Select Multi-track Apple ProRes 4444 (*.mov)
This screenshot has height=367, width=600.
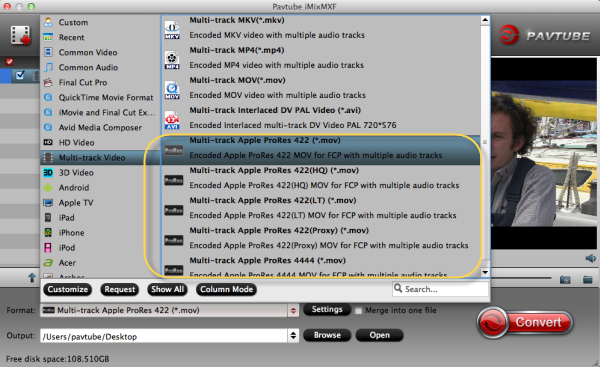(321, 267)
